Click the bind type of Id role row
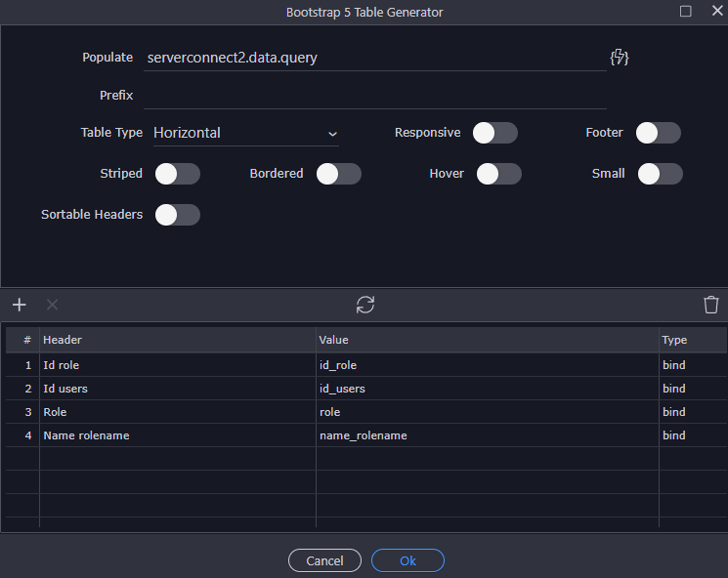Image resolution: width=728 pixels, height=578 pixels. (693, 365)
